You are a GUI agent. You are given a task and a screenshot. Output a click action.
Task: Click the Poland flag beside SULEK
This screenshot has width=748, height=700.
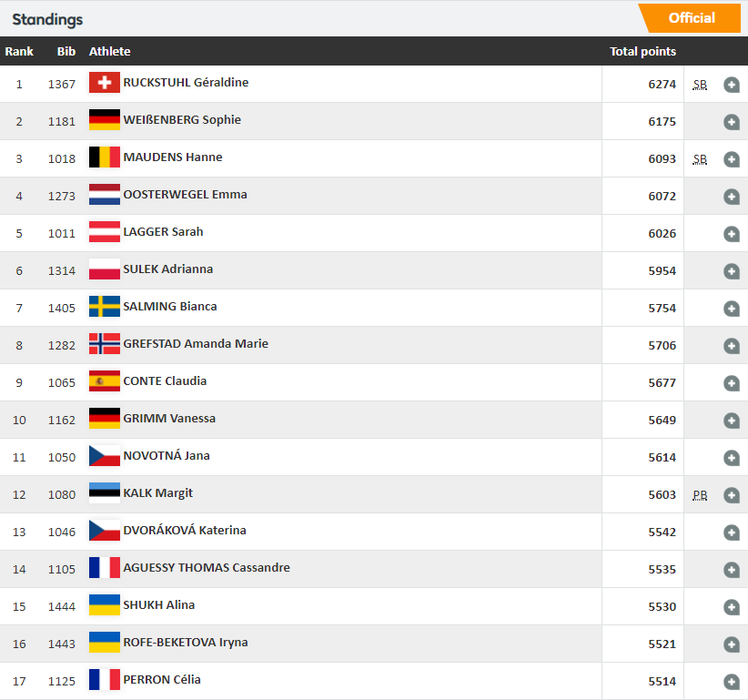(x=105, y=269)
